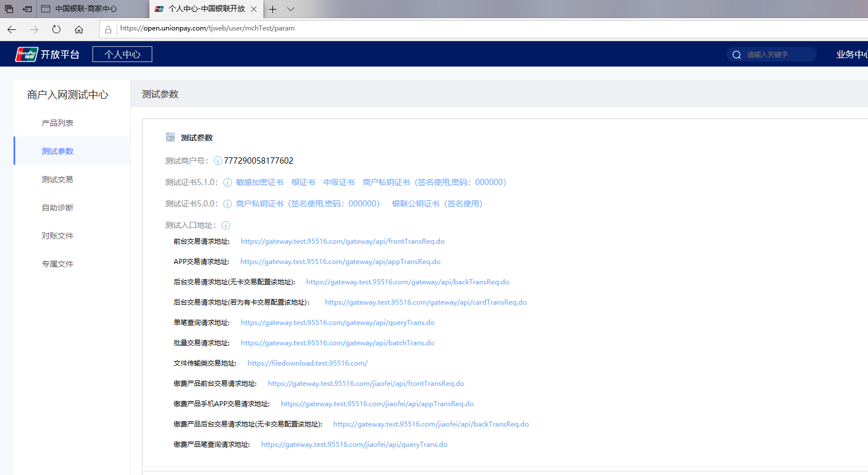Click the 测试参数 page heading
The height and width of the screenshot is (475, 868).
[160, 94]
